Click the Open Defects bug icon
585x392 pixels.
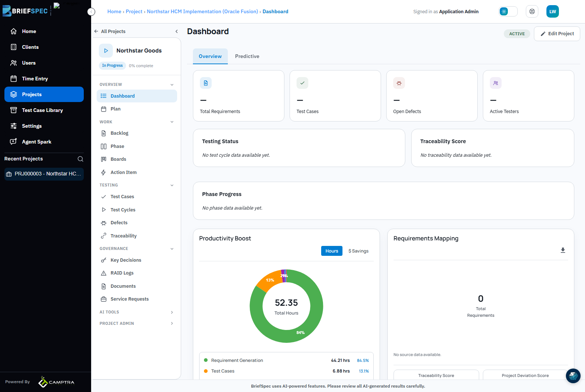coord(399,83)
